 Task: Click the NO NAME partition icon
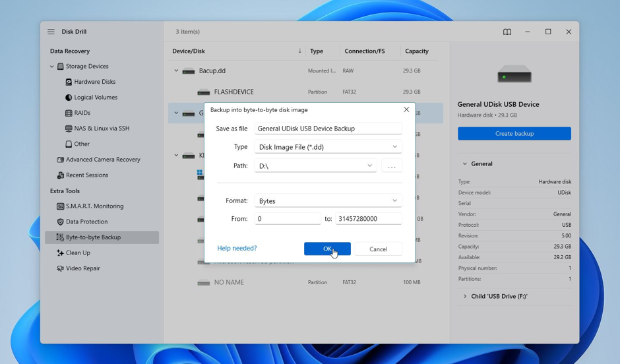(x=204, y=283)
